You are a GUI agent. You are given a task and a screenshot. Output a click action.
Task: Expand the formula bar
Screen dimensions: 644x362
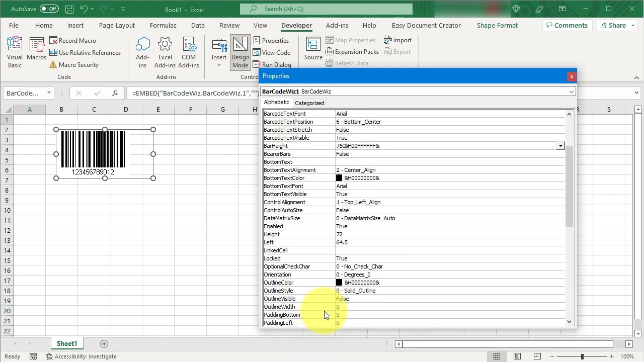click(x=637, y=93)
